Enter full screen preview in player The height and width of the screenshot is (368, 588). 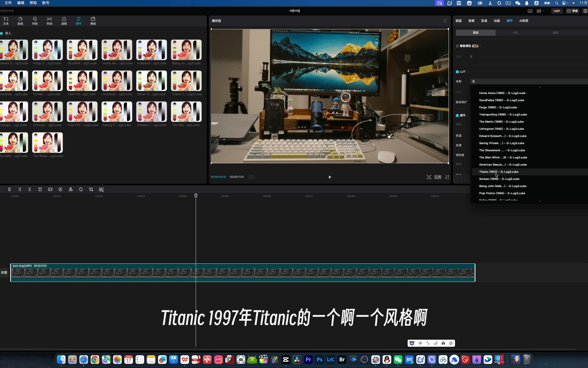click(447, 177)
